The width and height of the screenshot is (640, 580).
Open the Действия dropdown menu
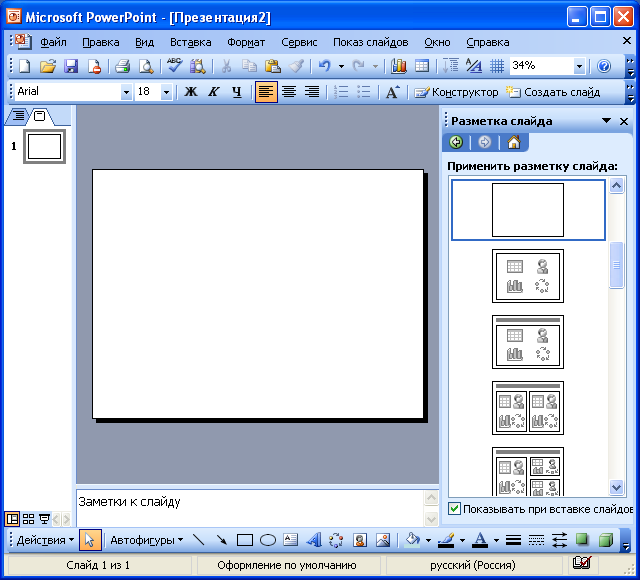(45, 540)
